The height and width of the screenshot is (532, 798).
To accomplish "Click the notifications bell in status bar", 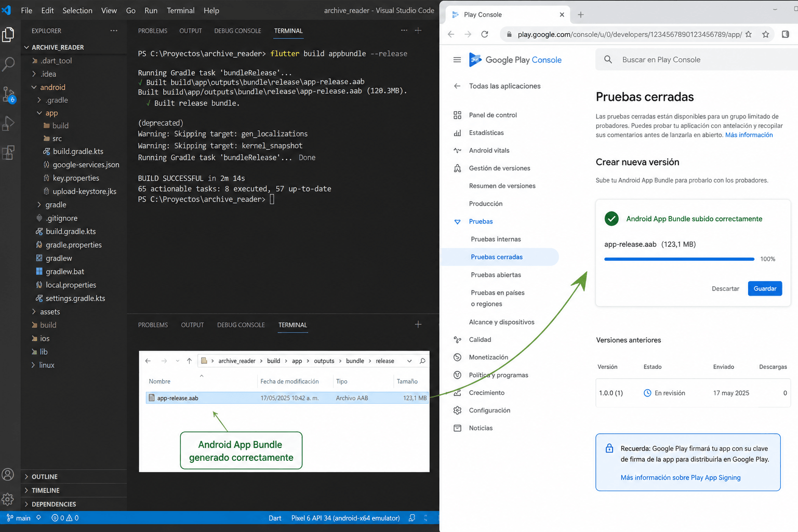I will point(412,518).
